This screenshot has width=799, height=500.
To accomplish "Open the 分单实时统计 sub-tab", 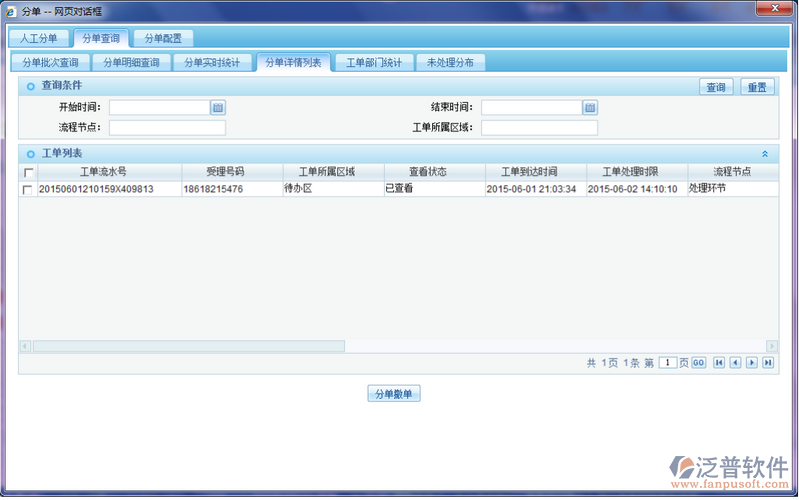I will click(211, 63).
